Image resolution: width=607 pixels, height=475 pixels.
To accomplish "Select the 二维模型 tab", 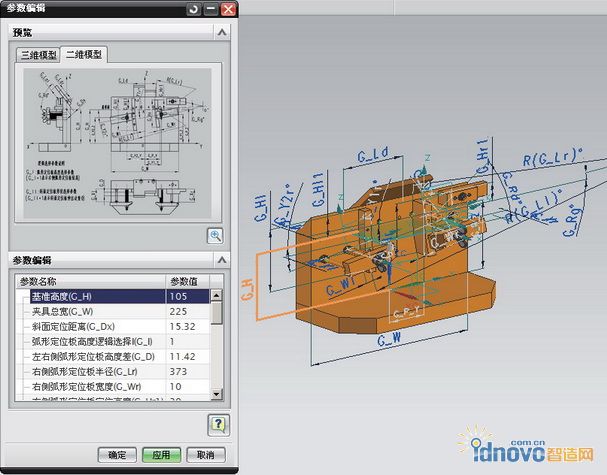I will pos(83,55).
